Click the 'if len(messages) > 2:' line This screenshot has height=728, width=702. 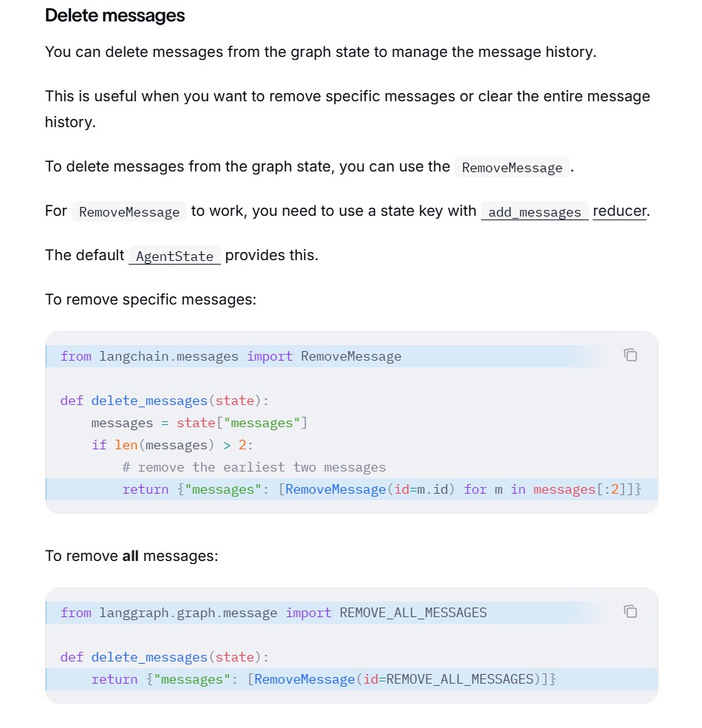(x=171, y=445)
